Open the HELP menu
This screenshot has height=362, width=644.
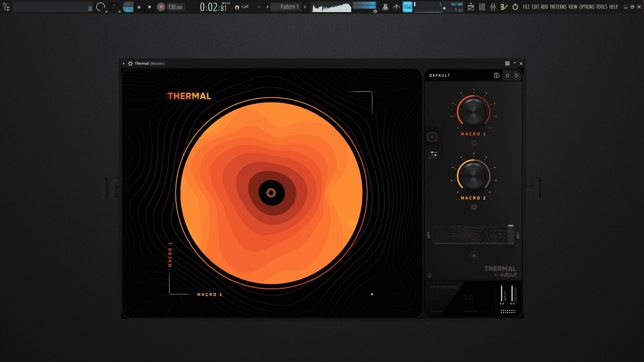(613, 7)
